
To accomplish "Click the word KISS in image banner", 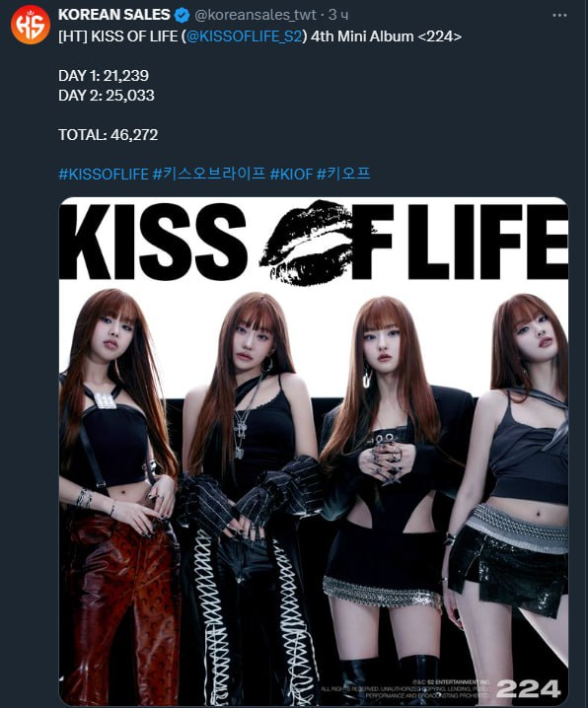I will coord(154,242).
